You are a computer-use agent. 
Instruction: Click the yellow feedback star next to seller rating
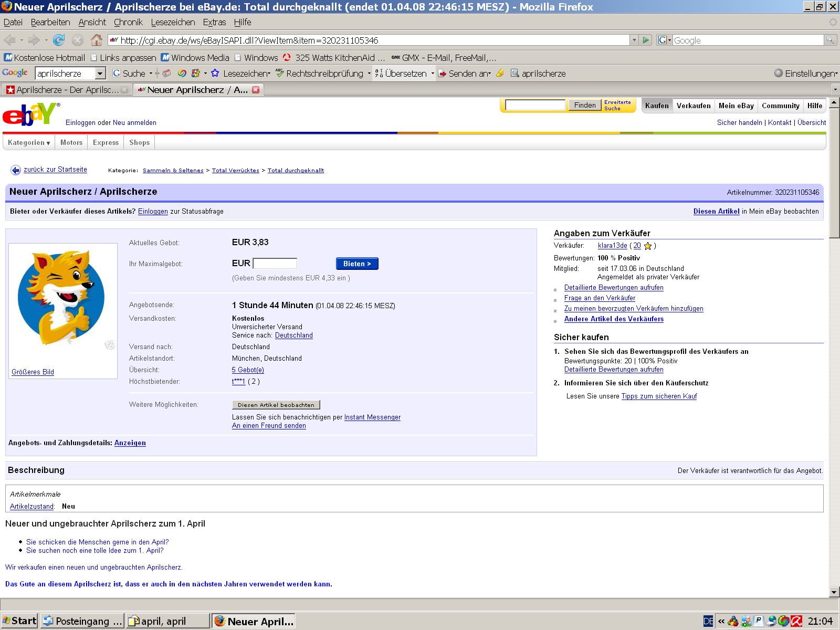point(648,246)
